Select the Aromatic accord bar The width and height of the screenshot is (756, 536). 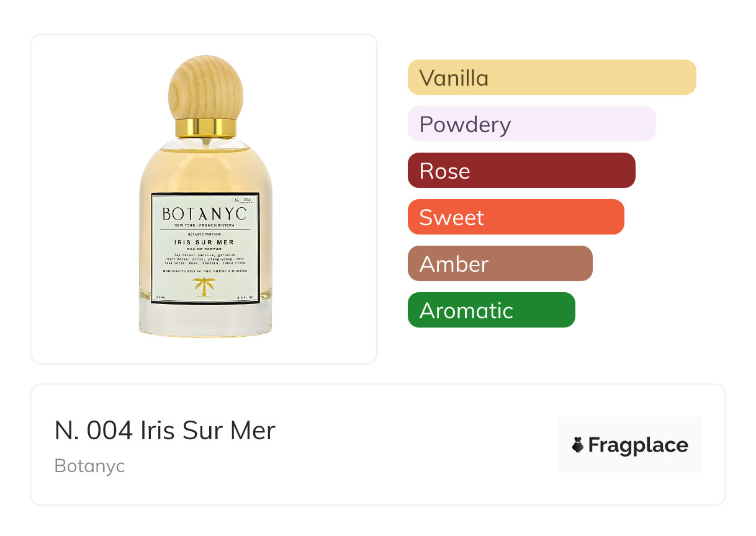point(491,310)
